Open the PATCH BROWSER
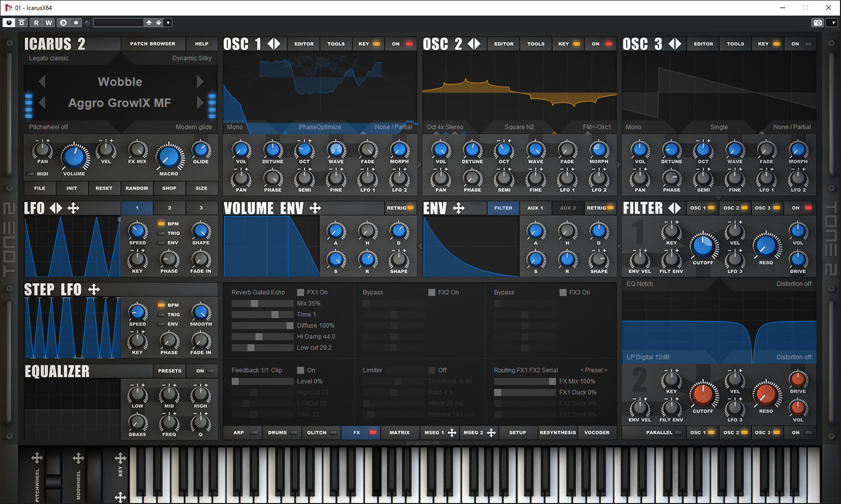This screenshot has height=504, width=841. tap(153, 44)
